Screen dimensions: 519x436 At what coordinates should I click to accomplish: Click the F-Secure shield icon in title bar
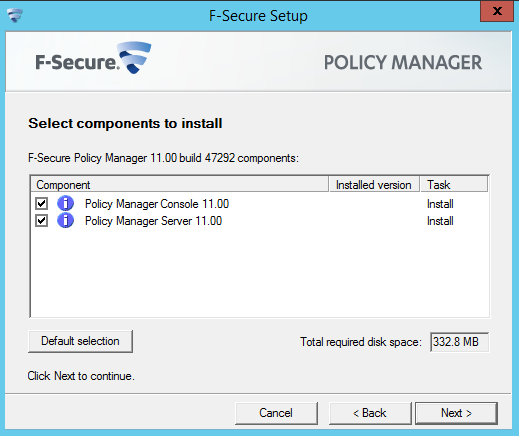click(x=15, y=15)
